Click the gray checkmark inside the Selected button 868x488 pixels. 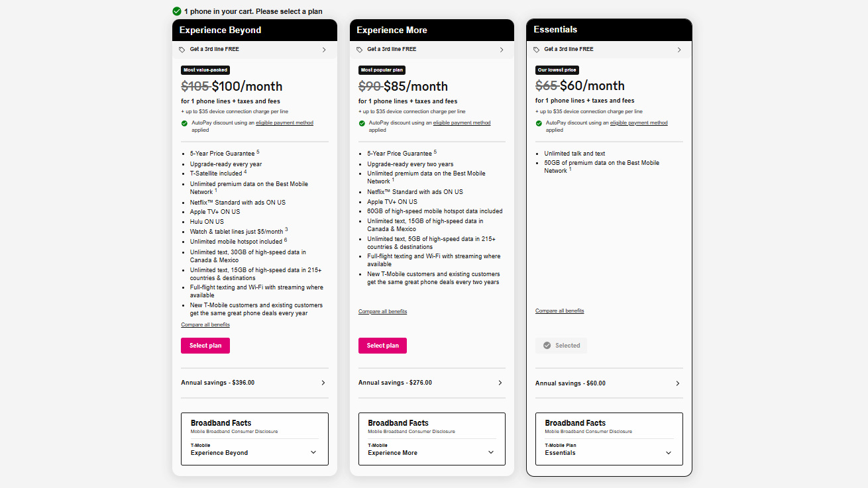[547, 345]
